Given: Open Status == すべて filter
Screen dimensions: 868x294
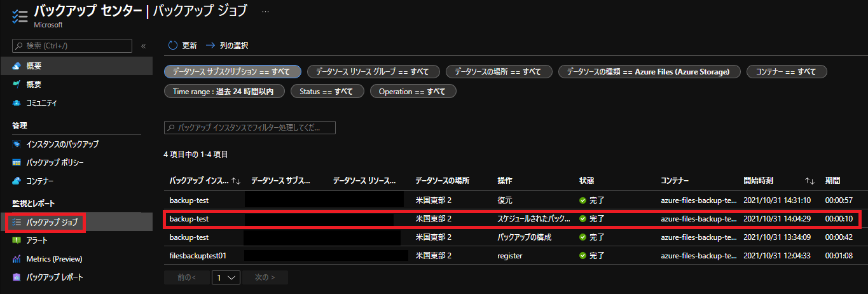Looking at the screenshot, I should click(x=327, y=92).
